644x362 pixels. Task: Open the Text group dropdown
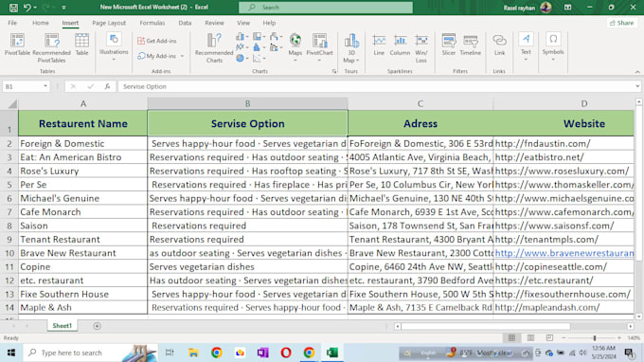pyautogui.click(x=526, y=47)
